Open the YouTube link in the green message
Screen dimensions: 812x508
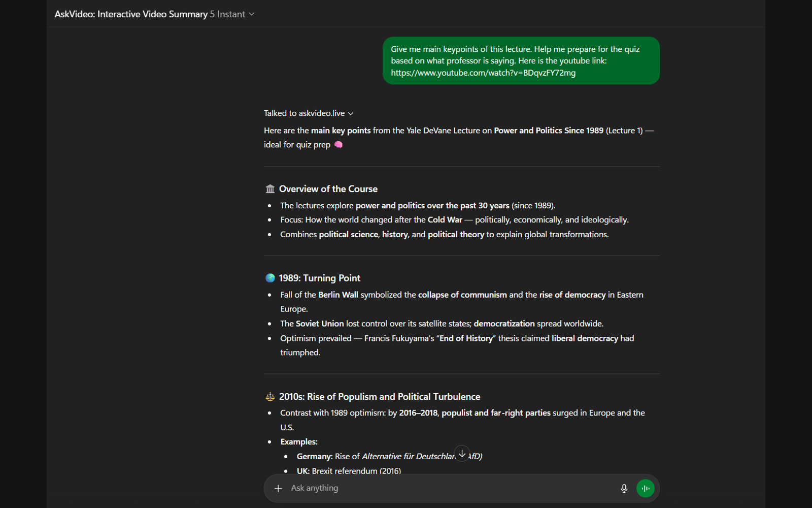pos(483,73)
